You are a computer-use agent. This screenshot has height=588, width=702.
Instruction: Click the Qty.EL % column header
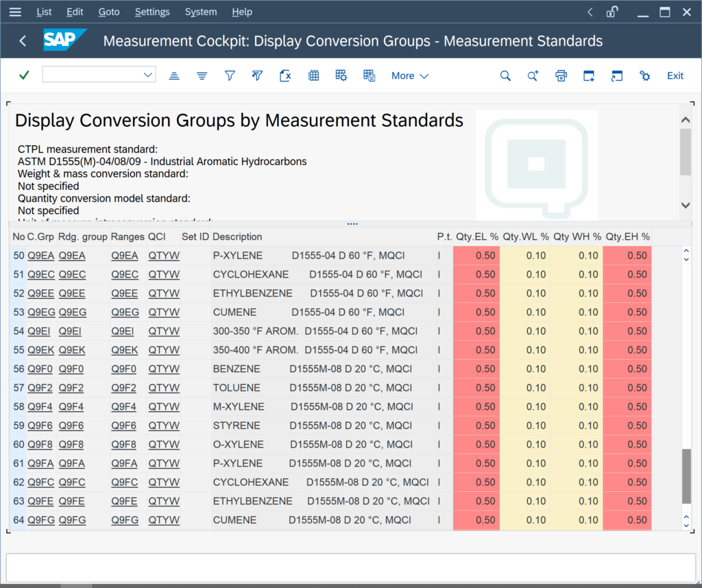[477, 236]
